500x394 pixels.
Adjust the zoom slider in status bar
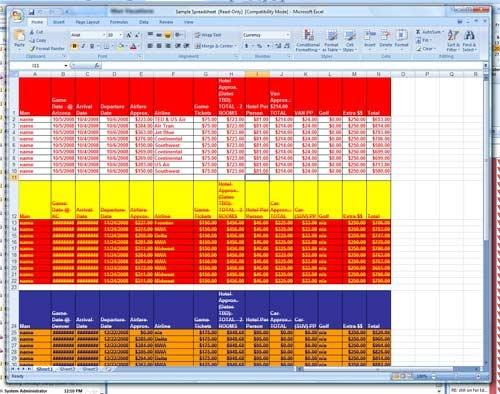(457, 376)
